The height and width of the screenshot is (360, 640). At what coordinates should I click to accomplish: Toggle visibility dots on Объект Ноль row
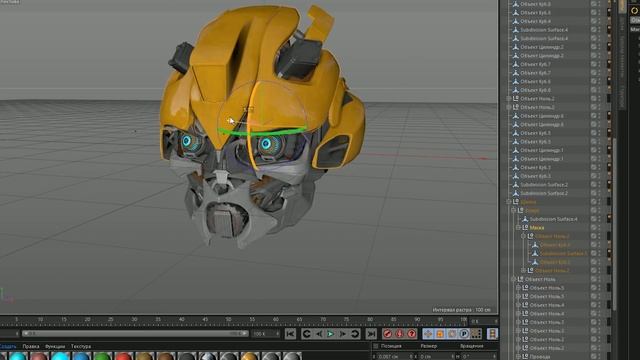pyautogui.click(x=599, y=279)
